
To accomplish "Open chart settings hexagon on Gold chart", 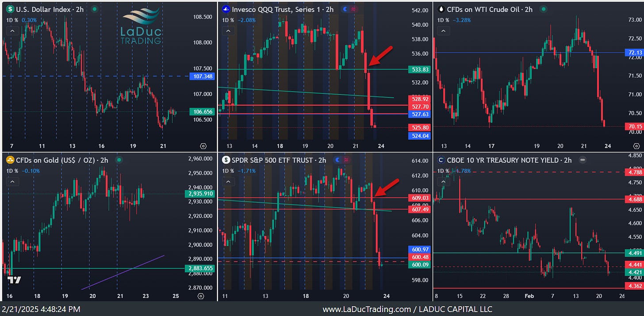I will pos(201,296).
